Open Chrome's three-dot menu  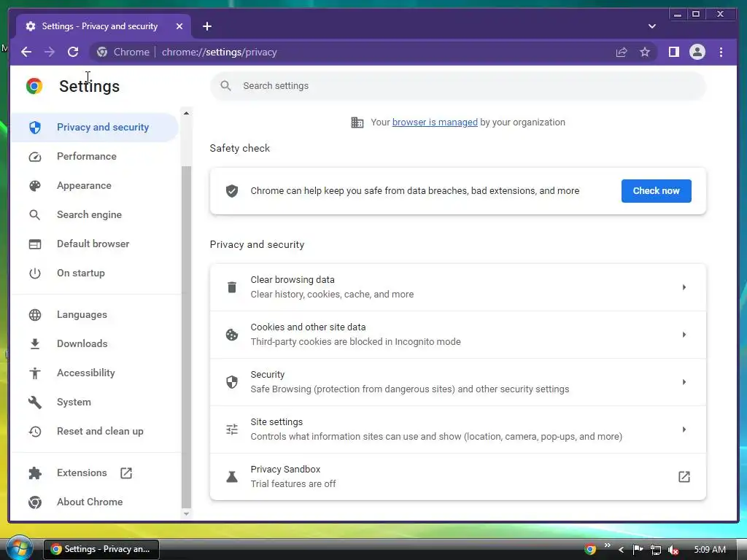[x=721, y=52]
